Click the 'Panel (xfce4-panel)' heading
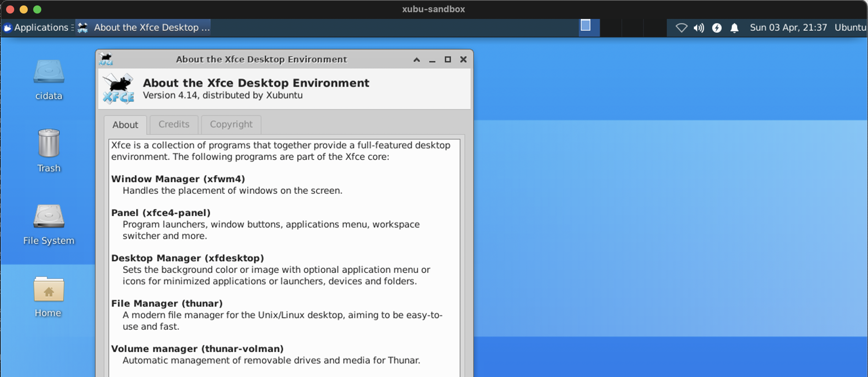Viewport: 868px width, 377px height. 161,213
